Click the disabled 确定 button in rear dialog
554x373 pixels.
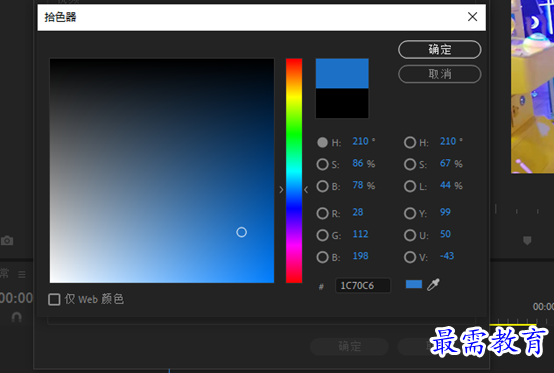tap(349, 346)
